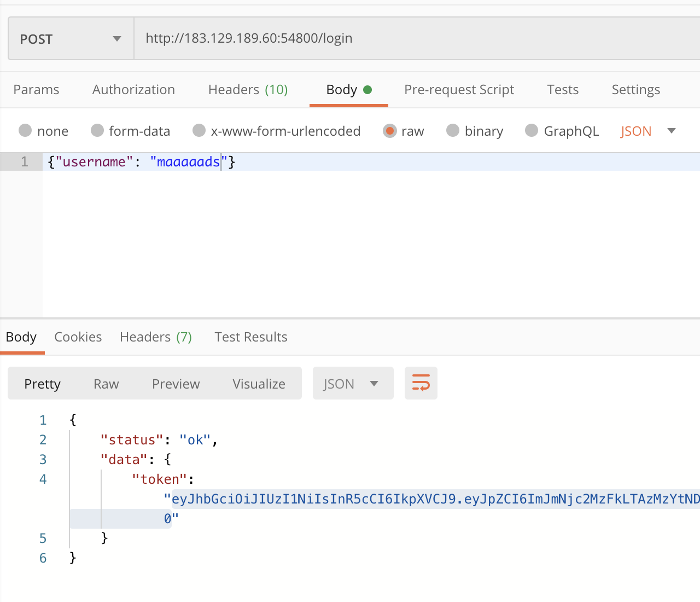Screen dimensions: 700x602
Task: Click line number 6 in response viewer
Action: (x=43, y=558)
